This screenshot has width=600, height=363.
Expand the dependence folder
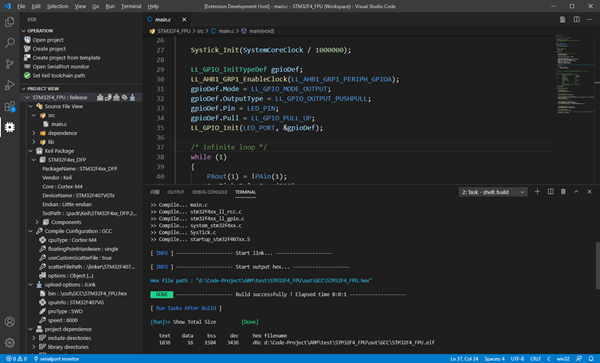tap(34, 133)
